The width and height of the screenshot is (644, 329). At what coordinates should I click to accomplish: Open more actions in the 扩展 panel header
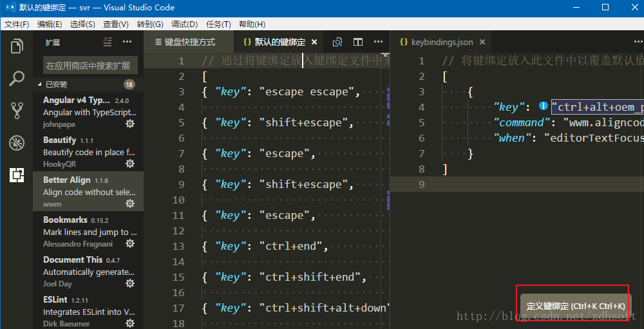coord(128,42)
